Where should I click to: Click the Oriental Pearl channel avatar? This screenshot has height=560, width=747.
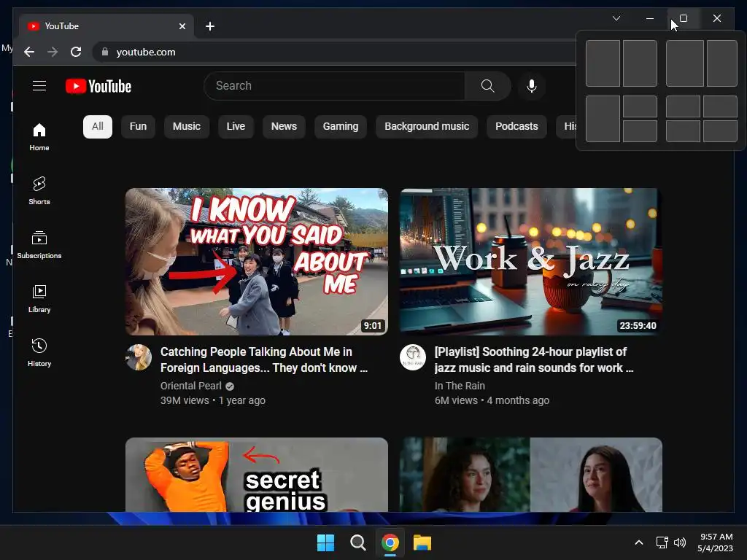[x=139, y=357]
